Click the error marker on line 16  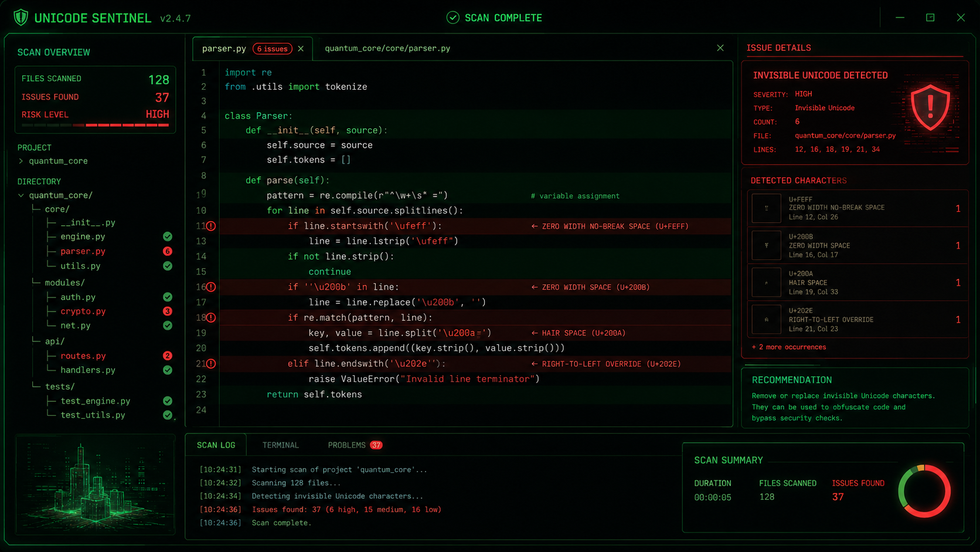pyautogui.click(x=211, y=287)
